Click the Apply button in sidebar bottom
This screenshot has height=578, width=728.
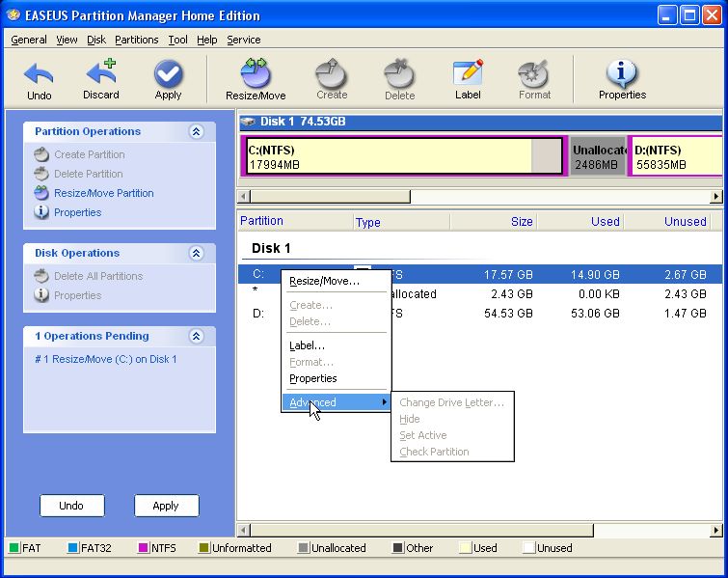tap(166, 506)
